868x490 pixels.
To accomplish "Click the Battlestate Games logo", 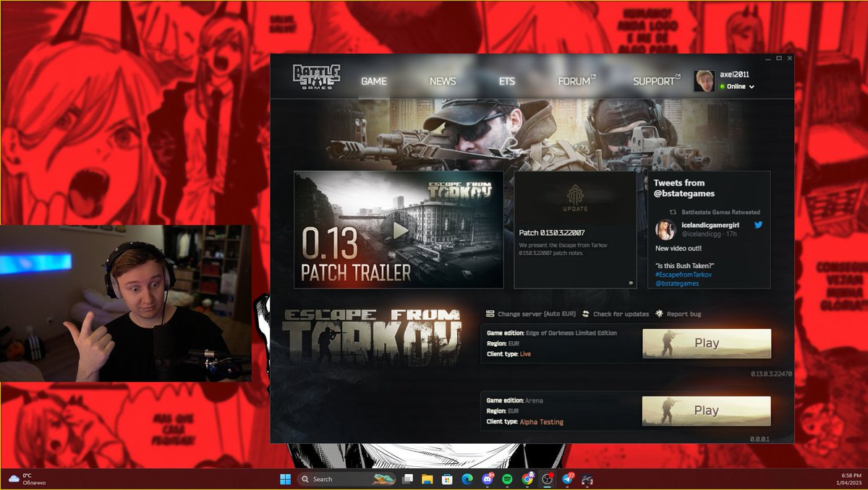I will pyautogui.click(x=316, y=77).
